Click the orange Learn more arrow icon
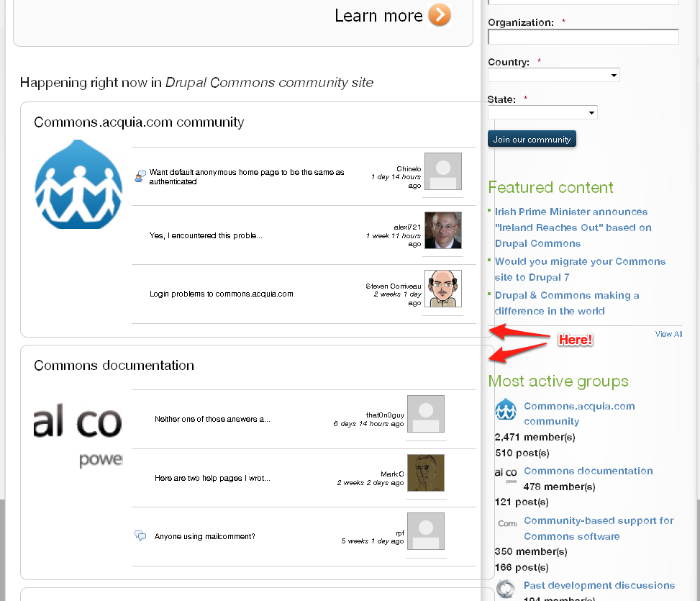Viewport: 700px width, 601px height. (440, 14)
